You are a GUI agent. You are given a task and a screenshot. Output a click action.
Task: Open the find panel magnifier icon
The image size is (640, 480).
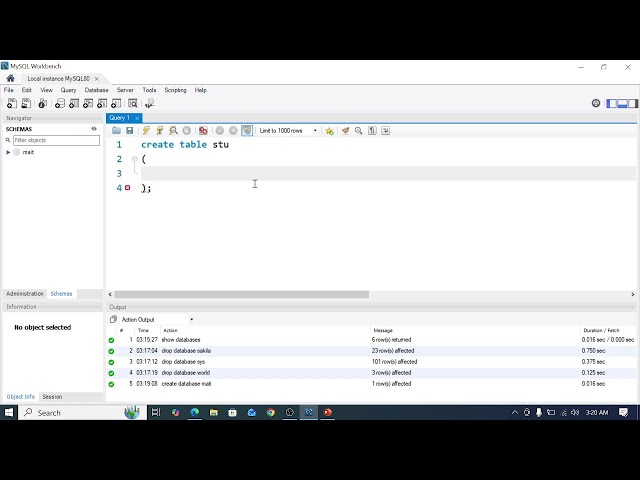tap(358, 131)
